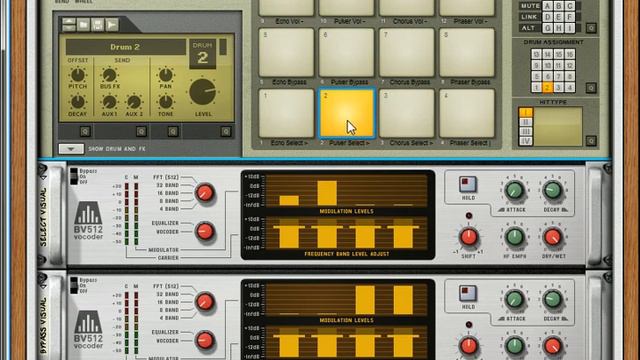Select hit type I
The image size is (640, 360).
[526, 112]
